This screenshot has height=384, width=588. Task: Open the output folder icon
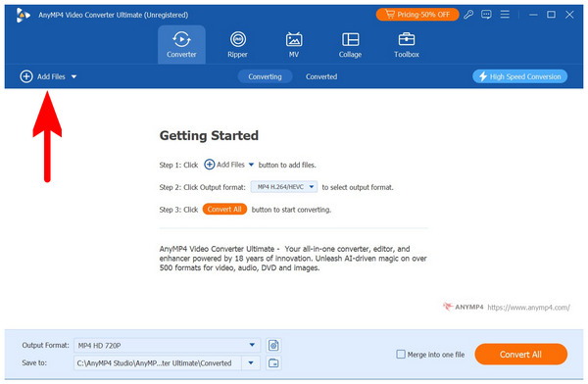pos(273,363)
